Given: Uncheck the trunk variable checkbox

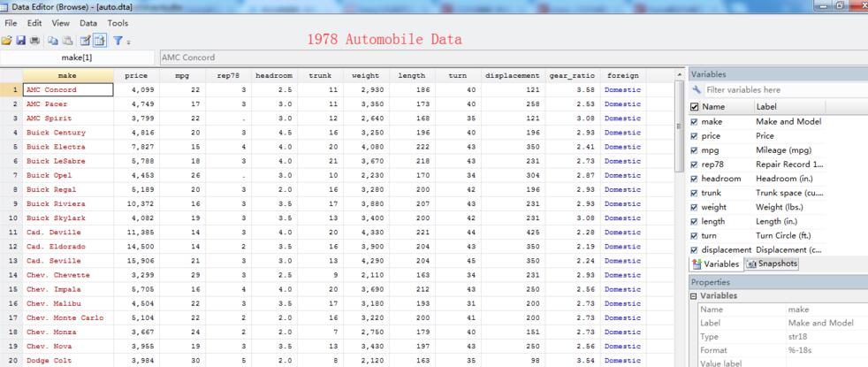Looking at the screenshot, I should 694,193.
